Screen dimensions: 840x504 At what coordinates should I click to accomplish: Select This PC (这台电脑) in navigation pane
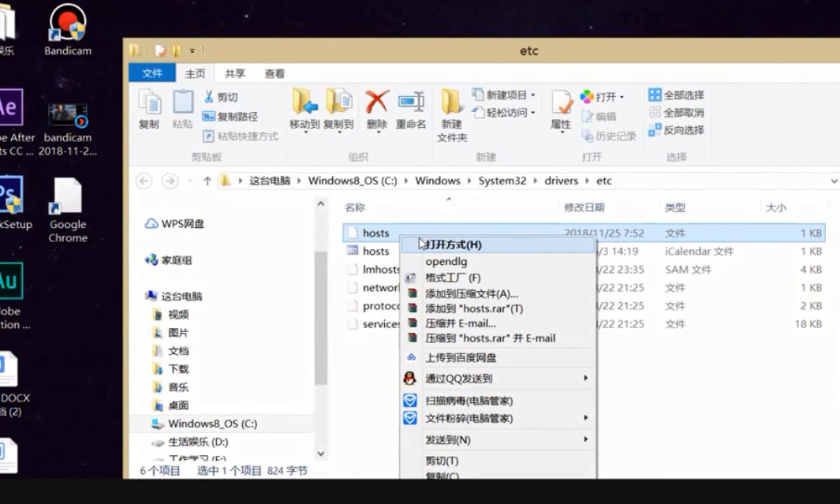coord(174,297)
